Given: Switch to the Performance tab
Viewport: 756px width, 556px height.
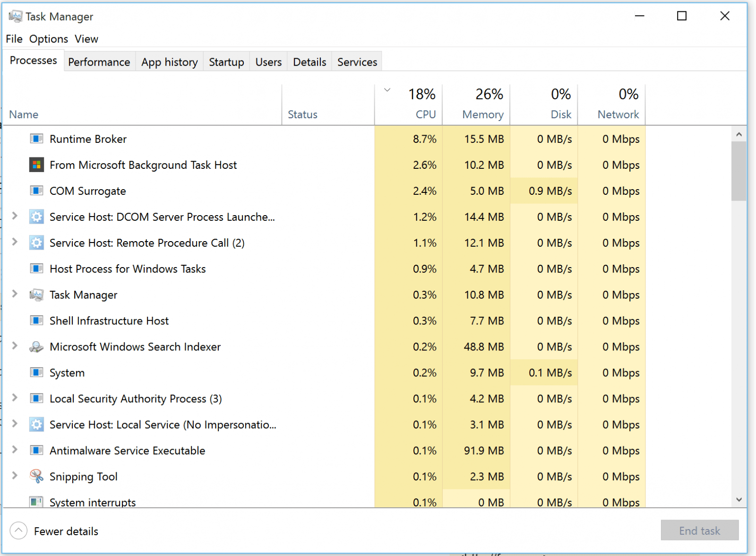Looking at the screenshot, I should (99, 62).
